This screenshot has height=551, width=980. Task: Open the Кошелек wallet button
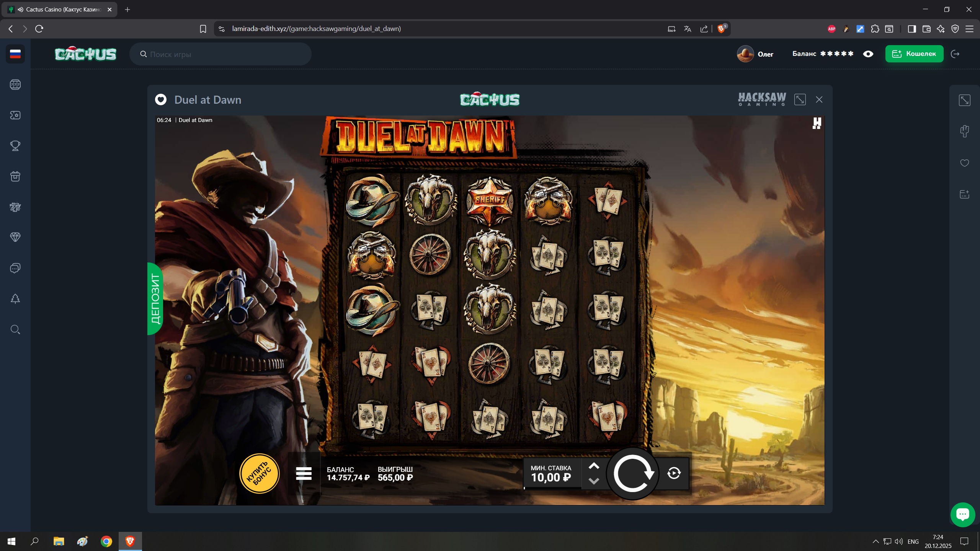tap(914, 54)
